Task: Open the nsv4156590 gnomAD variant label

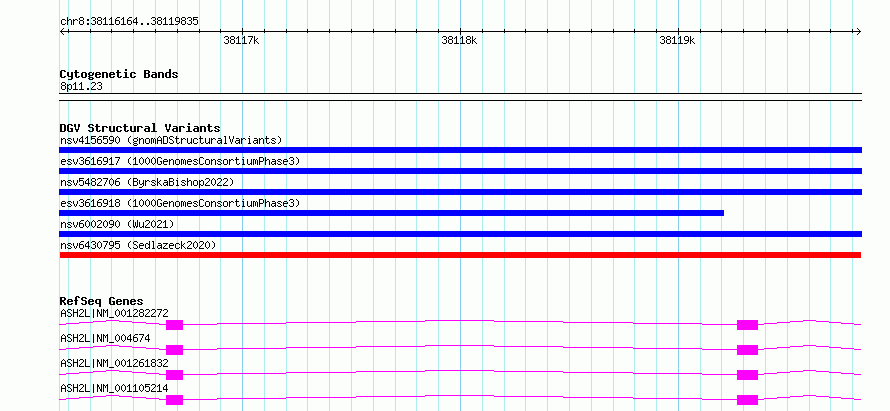Action: tap(171, 140)
